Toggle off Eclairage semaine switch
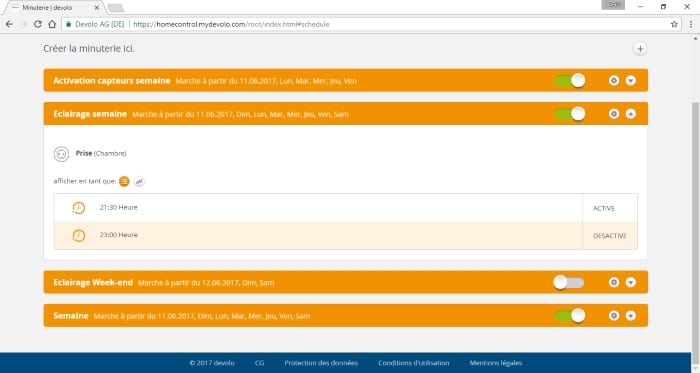 tap(570, 114)
